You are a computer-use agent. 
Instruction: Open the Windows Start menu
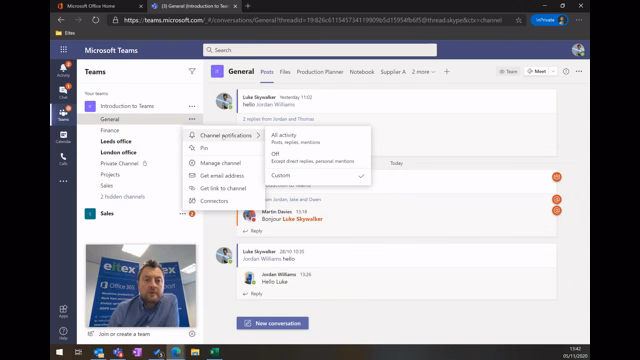point(60,352)
